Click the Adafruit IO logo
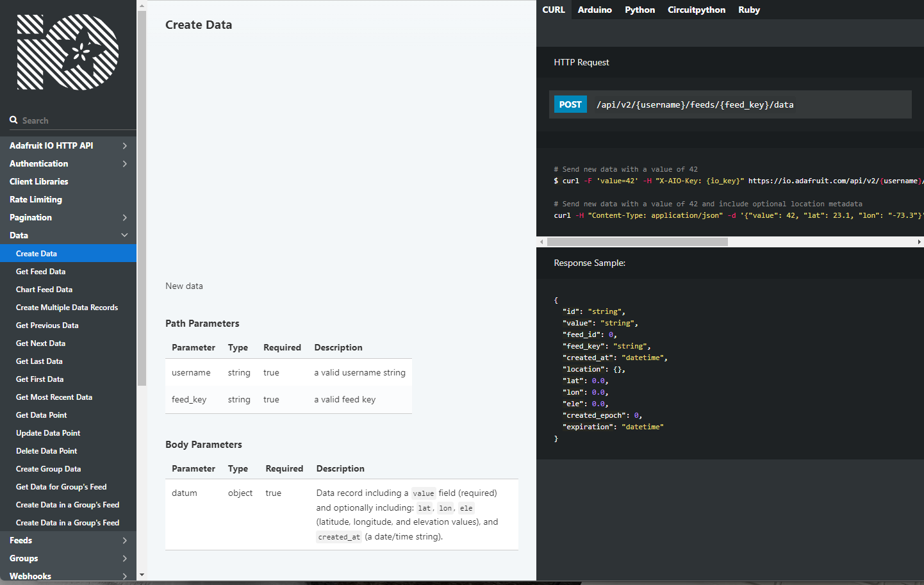The height and width of the screenshot is (585, 924). point(68,52)
